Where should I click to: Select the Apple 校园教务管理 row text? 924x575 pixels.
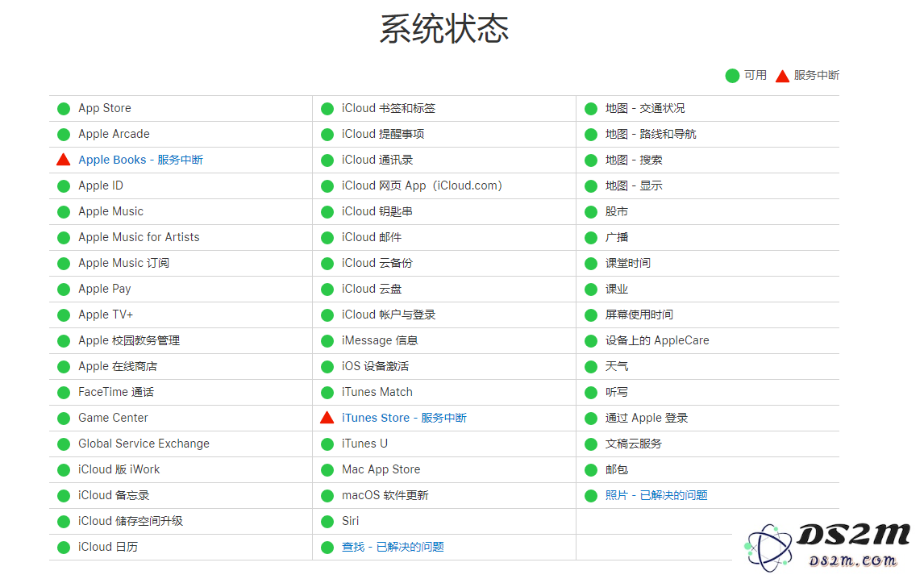point(129,340)
